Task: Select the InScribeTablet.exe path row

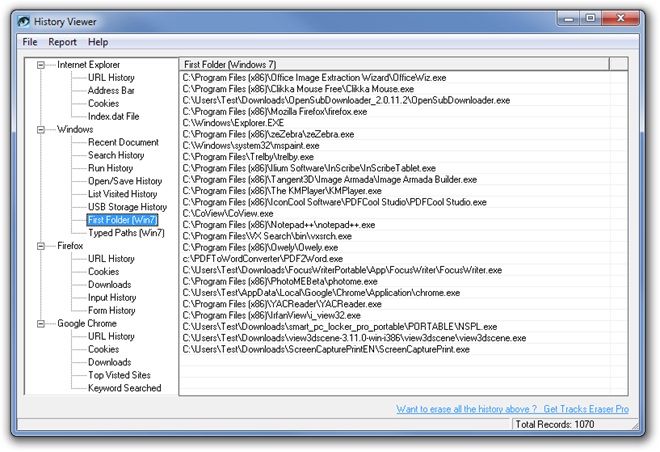Action: point(395,168)
